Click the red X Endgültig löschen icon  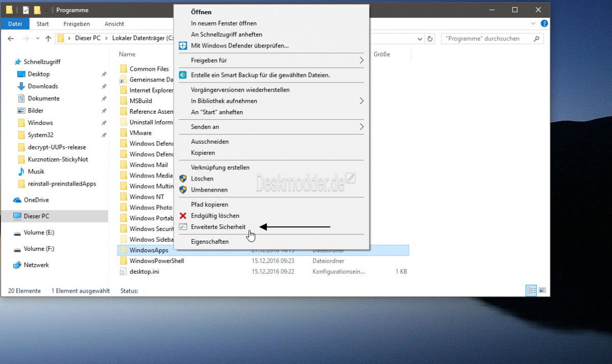click(x=183, y=216)
